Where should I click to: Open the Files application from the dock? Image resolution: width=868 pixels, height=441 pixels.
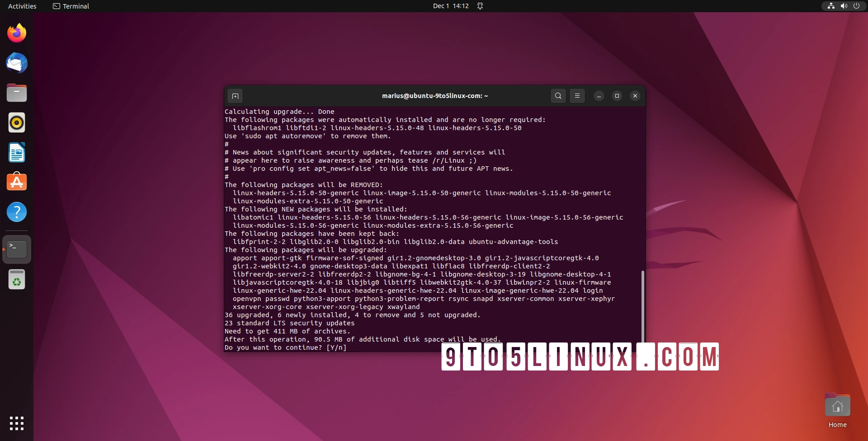(17, 93)
